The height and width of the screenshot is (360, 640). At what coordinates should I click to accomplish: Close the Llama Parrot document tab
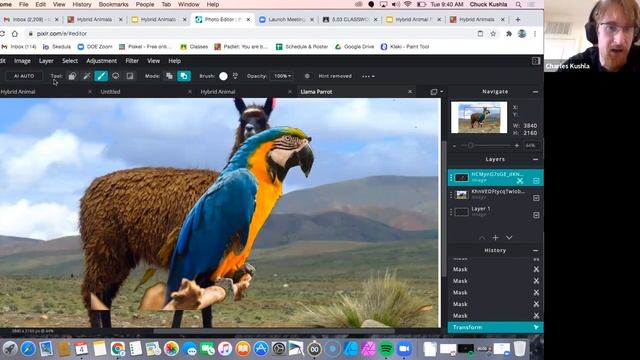tap(410, 92)
